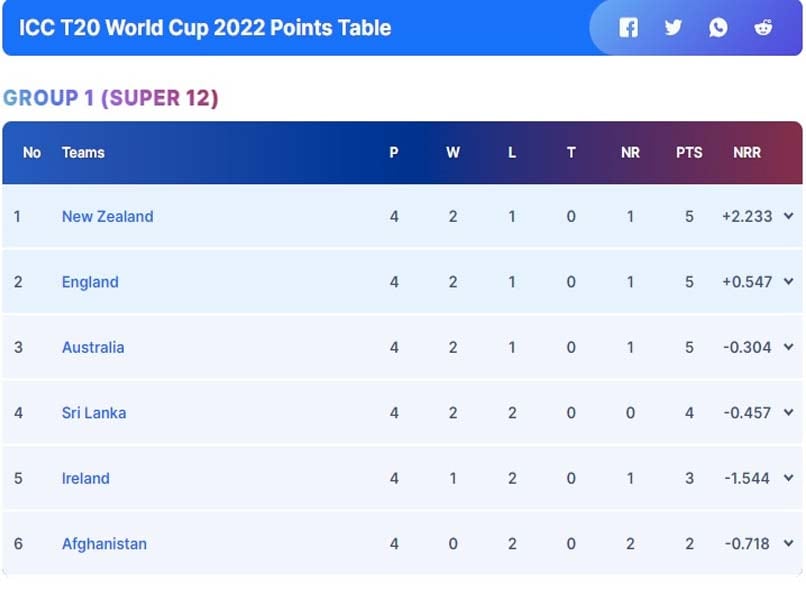Open the Afghanistan team link
The width and height of the screenshot is (806, 605).
pos(104,544)
